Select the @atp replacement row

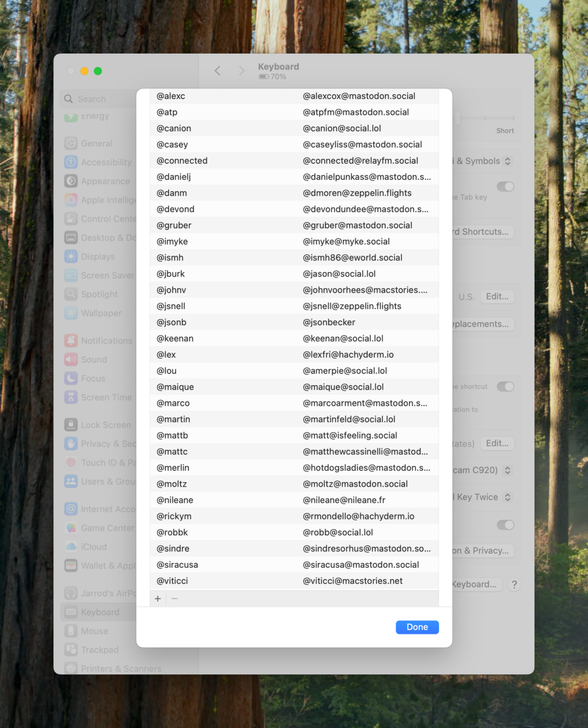[x=294, y=112]
